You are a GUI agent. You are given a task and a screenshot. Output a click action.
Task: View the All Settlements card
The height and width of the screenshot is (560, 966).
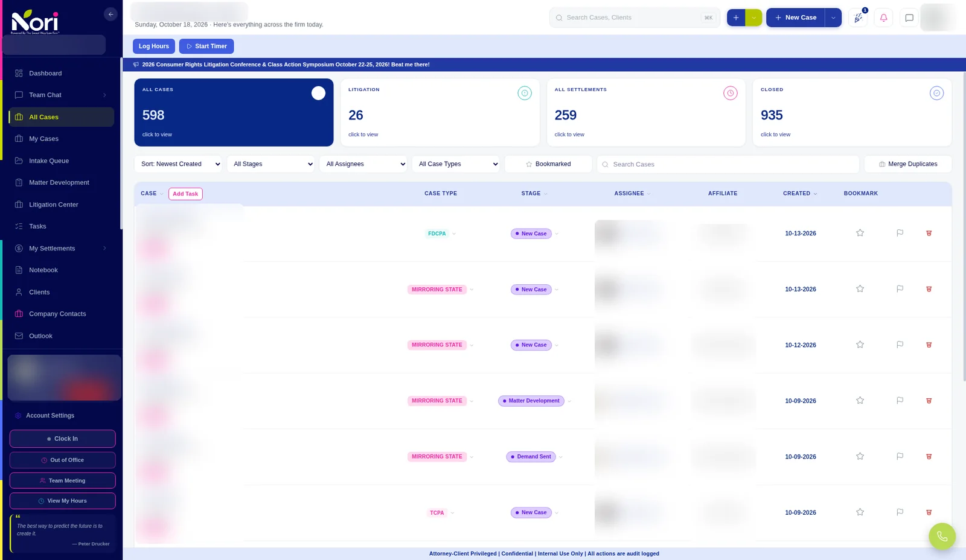tap(646, 112)
